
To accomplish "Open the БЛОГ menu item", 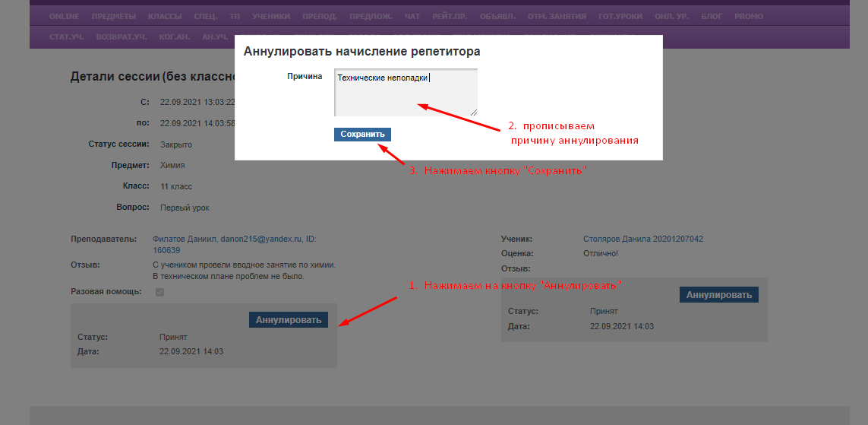I will coord(712,17).
